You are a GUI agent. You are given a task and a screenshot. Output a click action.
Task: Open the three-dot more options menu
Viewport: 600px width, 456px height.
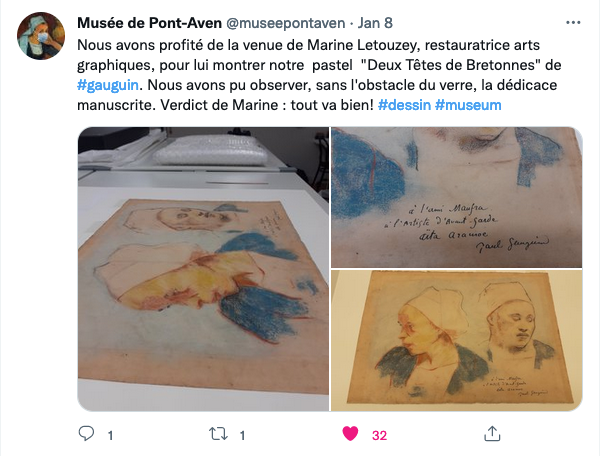point(573,23)
